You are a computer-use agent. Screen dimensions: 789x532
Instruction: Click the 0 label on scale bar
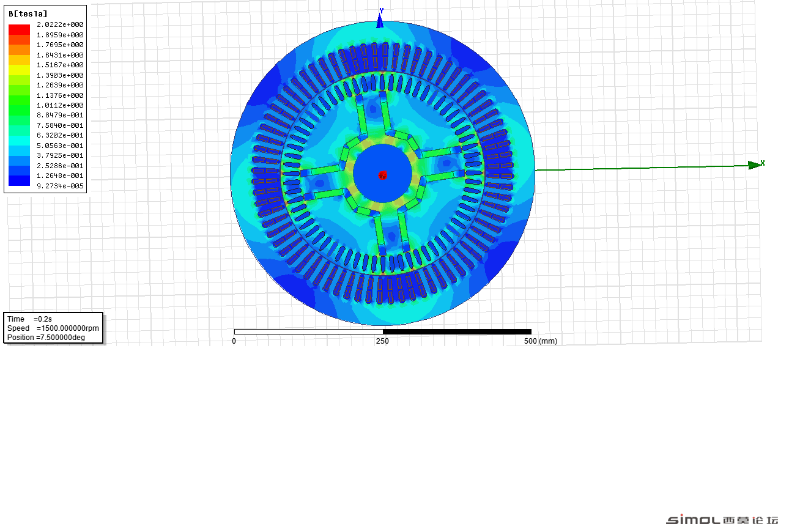[234, 341]
